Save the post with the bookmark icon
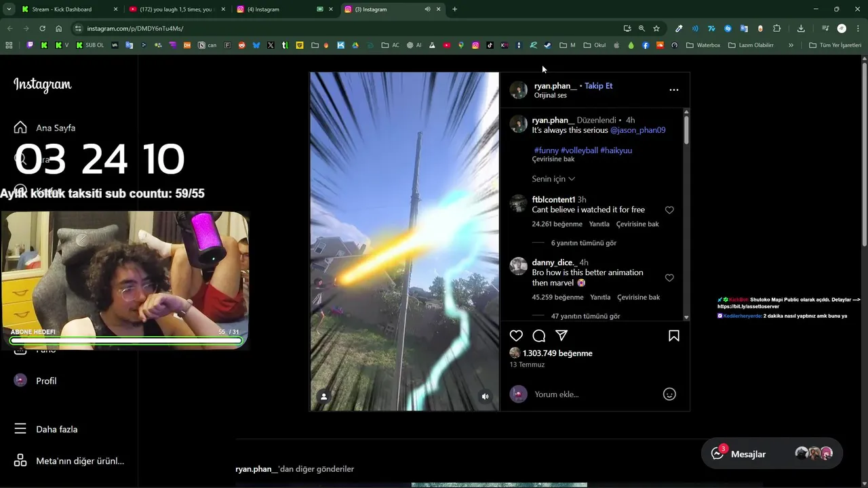This screenshot has width=868, height=488. pyautogui.click(x=674, y=335)
